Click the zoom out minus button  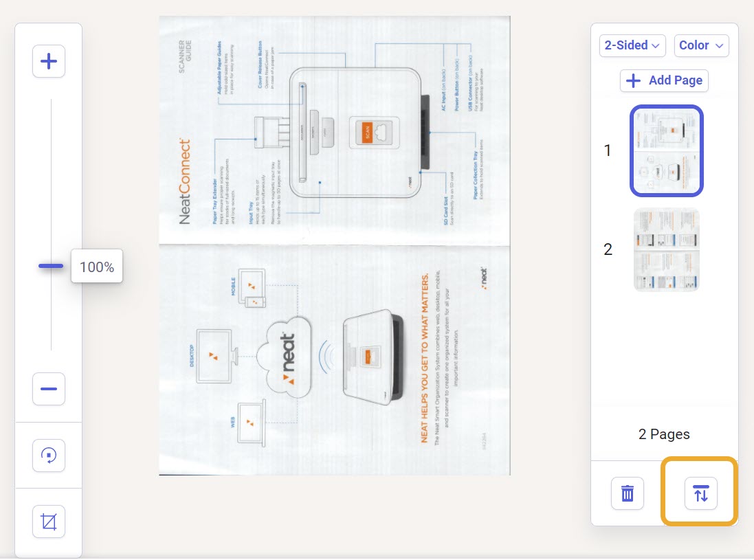[49, 389]
